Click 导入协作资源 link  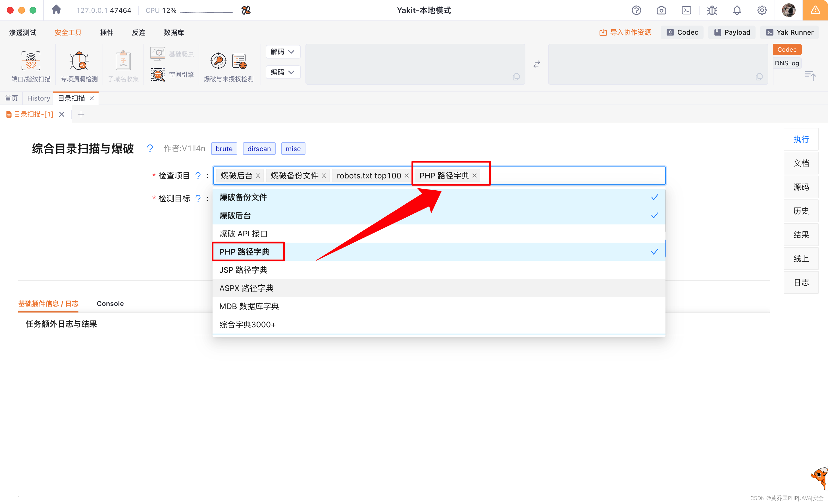click(x=625, y=32)
